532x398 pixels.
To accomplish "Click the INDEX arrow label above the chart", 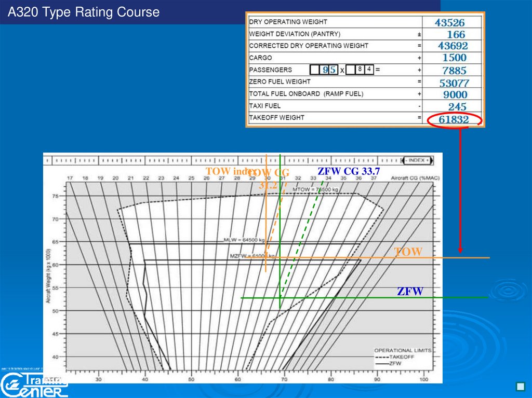I will [420, 160].
